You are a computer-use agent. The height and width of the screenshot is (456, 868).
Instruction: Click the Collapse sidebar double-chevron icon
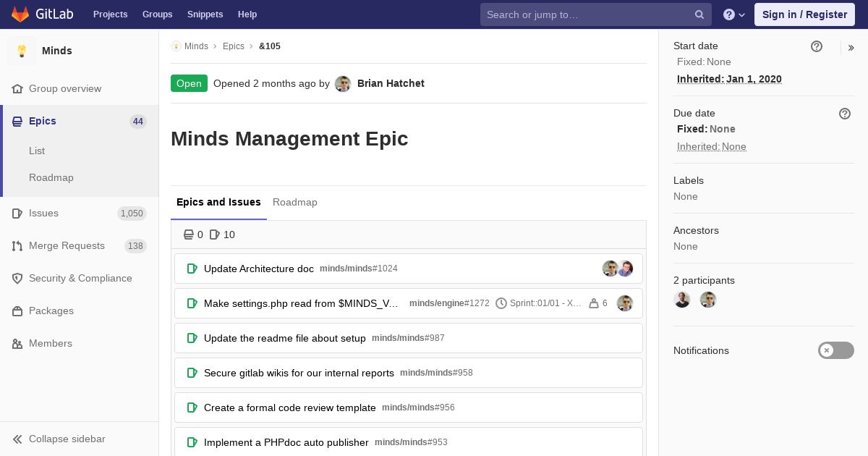pos(17,439)
